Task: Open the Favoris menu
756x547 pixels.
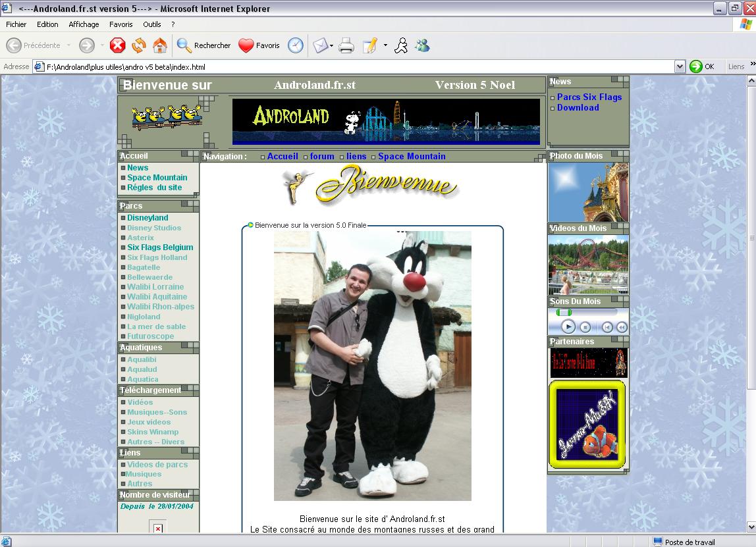Action: point(121,24)
